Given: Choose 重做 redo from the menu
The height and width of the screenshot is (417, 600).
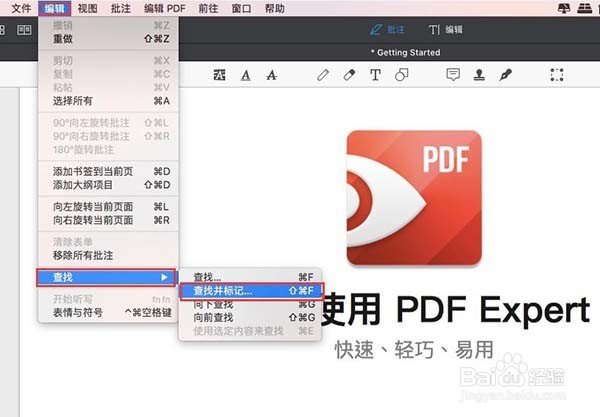Looking at the screenshot, I should pyautogui.click(x=108, y=39).
